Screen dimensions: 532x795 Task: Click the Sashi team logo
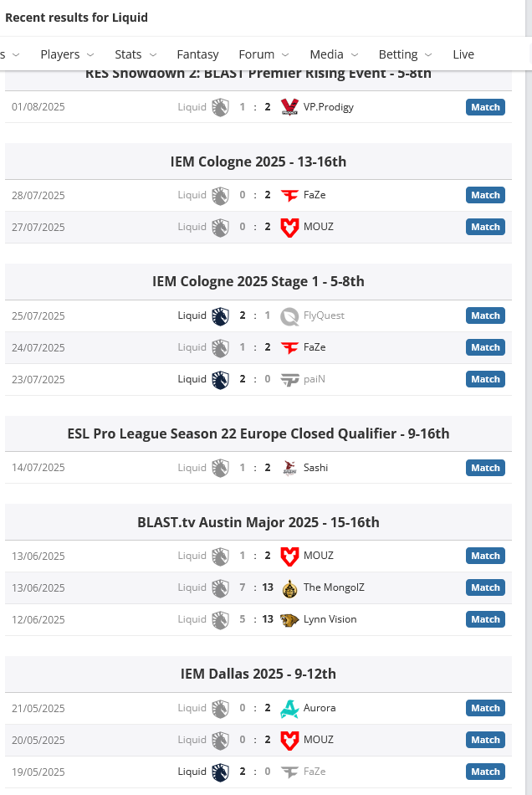(x=289, y=468)
